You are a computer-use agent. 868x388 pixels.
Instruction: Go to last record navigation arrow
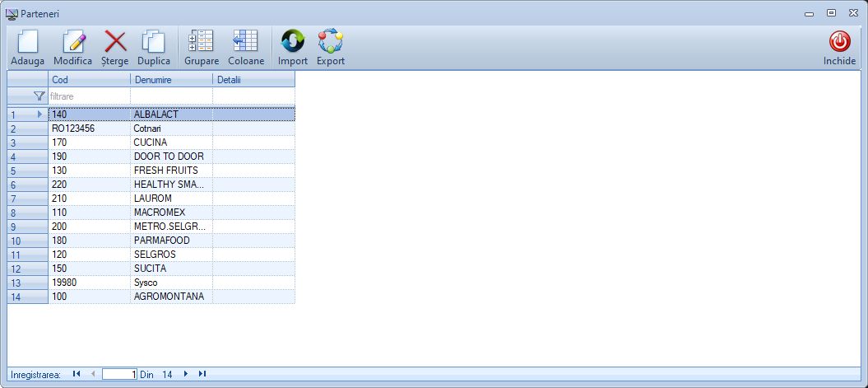(x=202, y=374)
